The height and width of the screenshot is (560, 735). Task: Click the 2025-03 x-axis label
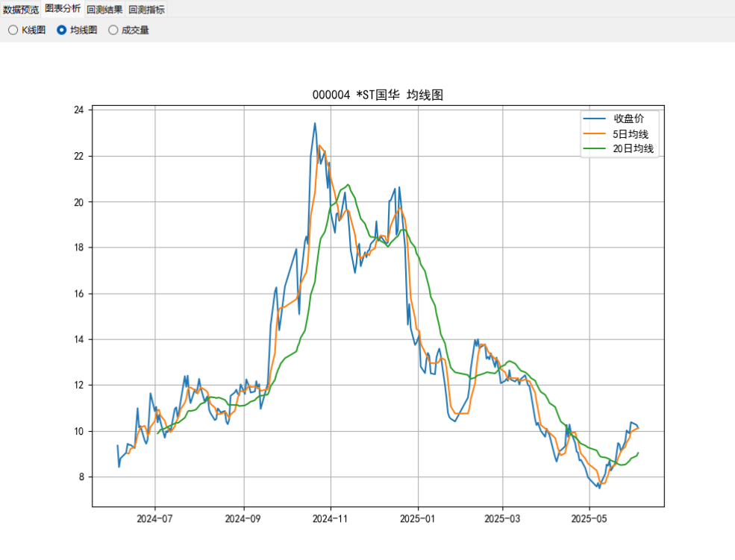click(x=502, y=519)
